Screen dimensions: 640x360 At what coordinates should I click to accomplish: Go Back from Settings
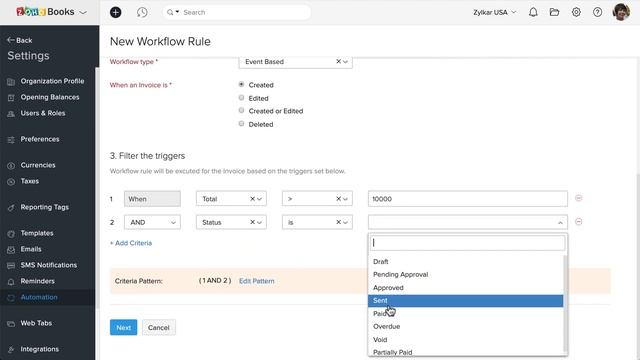tap(20, 40)
